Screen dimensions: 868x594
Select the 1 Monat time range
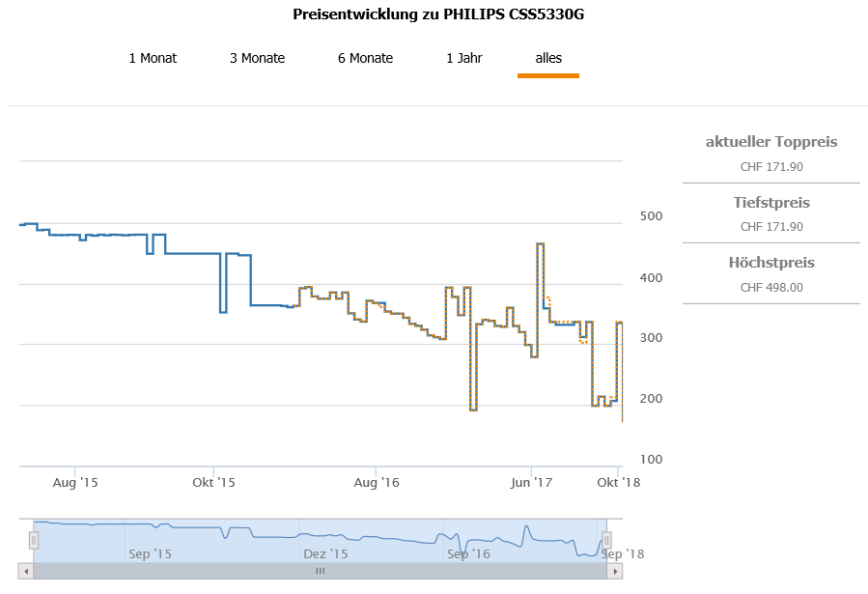pyautogui.click(x=153, y=58)
